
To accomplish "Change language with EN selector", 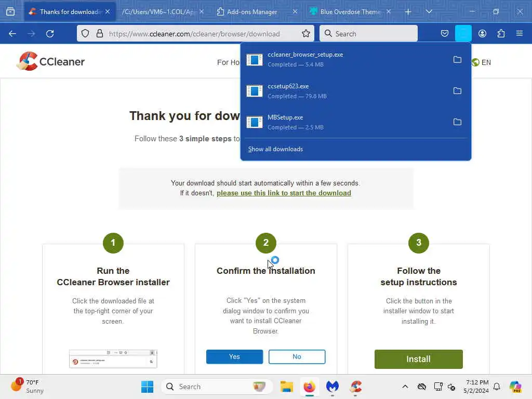I will tap(481, 62).
